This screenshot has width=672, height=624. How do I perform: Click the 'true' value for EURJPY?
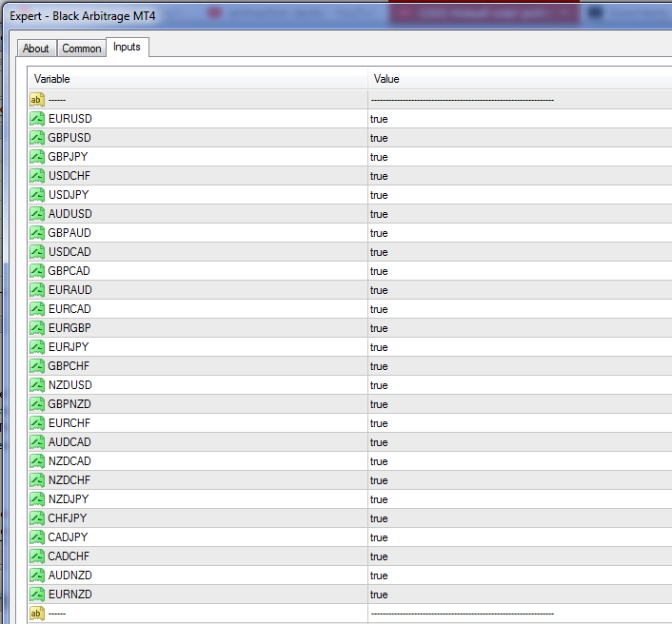coord(379,347)
